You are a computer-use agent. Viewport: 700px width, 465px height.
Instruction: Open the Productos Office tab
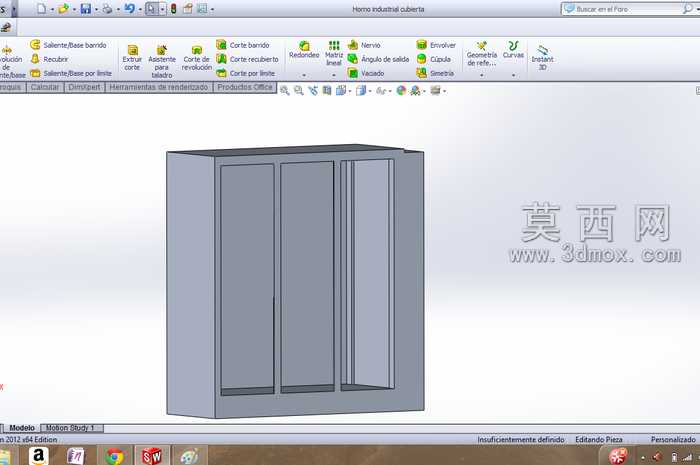(x=245, y=87)
